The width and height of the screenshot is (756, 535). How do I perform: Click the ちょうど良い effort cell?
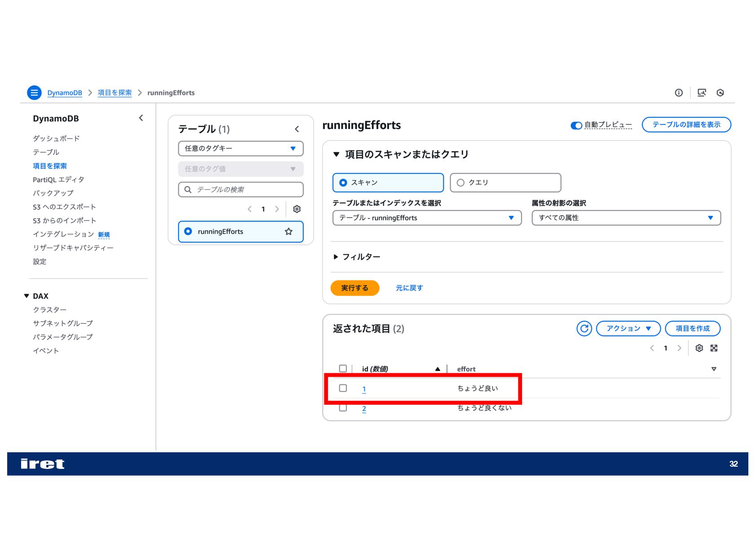pyautogui.click(x=477, y=388)
